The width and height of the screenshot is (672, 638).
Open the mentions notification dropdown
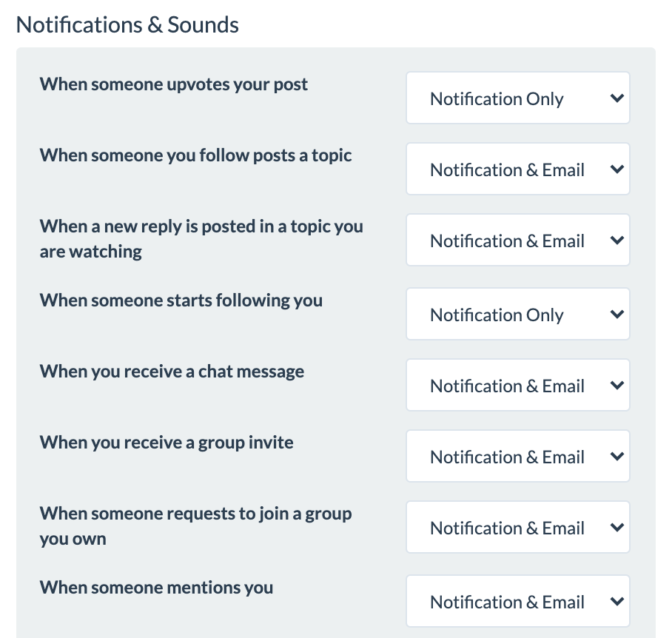point(517,602)
